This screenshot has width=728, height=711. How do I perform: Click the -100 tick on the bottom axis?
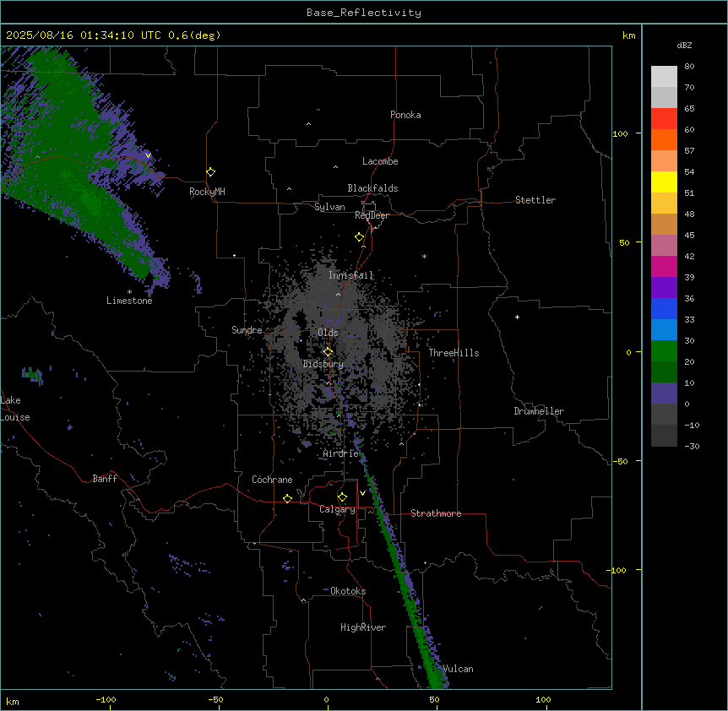click(106, 699)
